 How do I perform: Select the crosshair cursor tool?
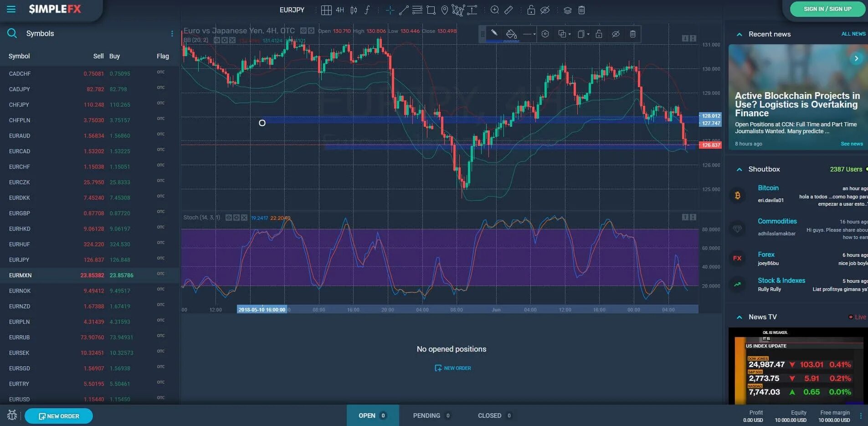point(390,10)
